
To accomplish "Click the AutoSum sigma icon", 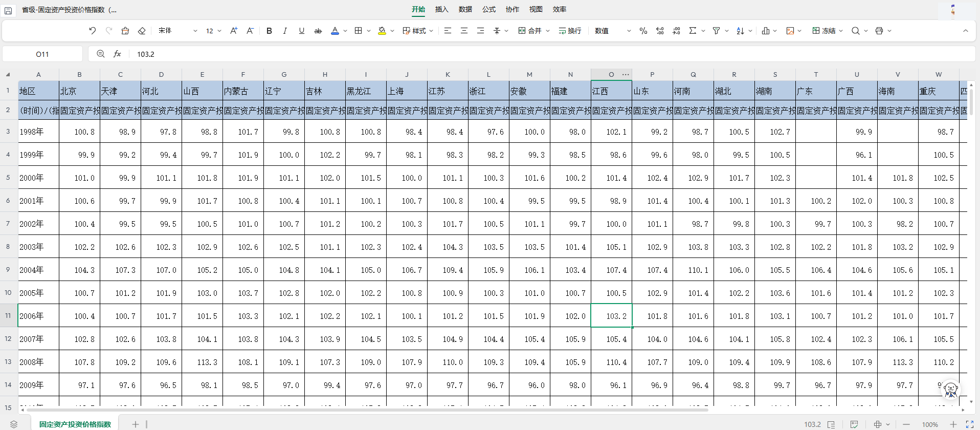I will [693, 31].
